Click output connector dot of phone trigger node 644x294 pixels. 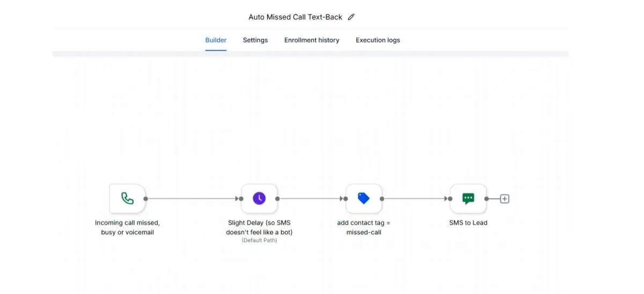click(x=145, y=199)
